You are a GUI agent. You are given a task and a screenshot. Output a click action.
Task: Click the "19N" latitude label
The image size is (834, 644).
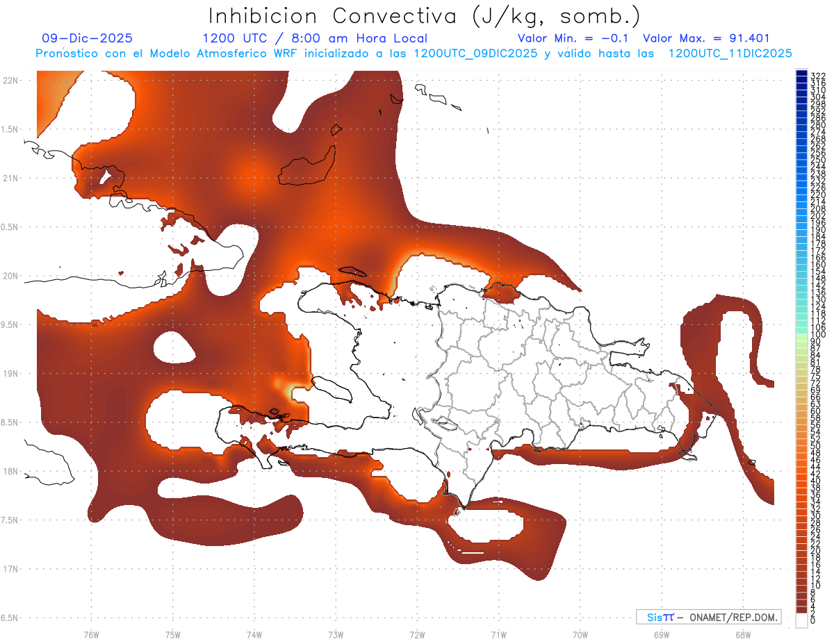(10, 374)
